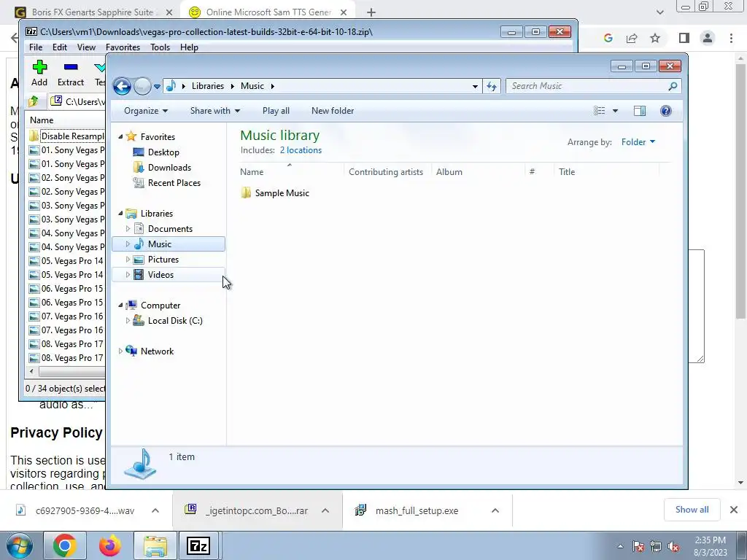Open Chrome three-dot menu
The width and height of the screenshot is (747, 560).
tap(731, 38)
